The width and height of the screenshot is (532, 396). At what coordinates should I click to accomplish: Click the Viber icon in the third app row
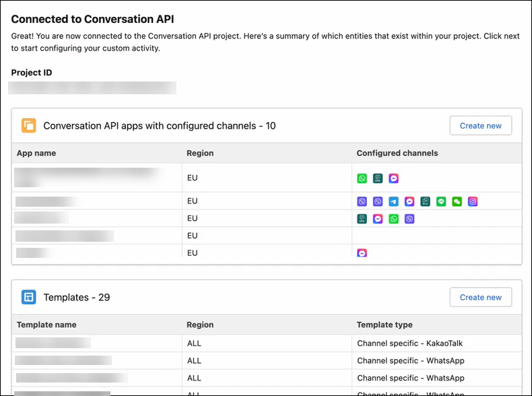409,219
